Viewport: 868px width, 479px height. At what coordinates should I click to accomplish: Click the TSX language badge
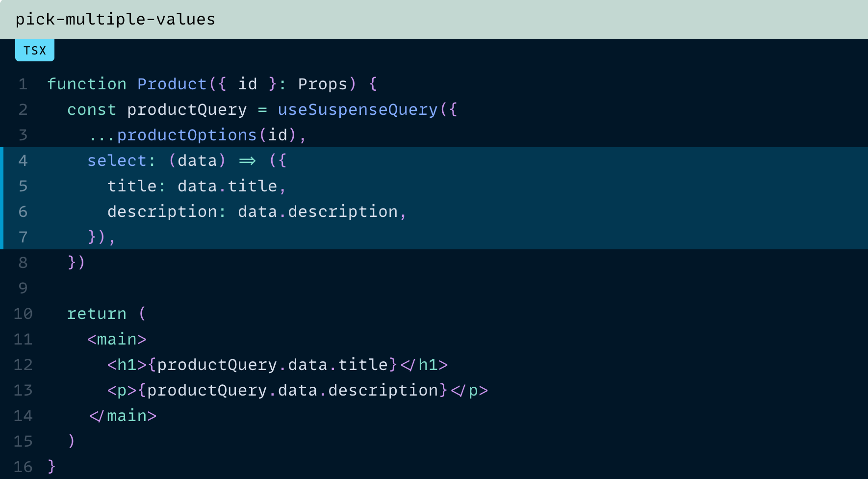pyautogui.click(x=35, y=51)
